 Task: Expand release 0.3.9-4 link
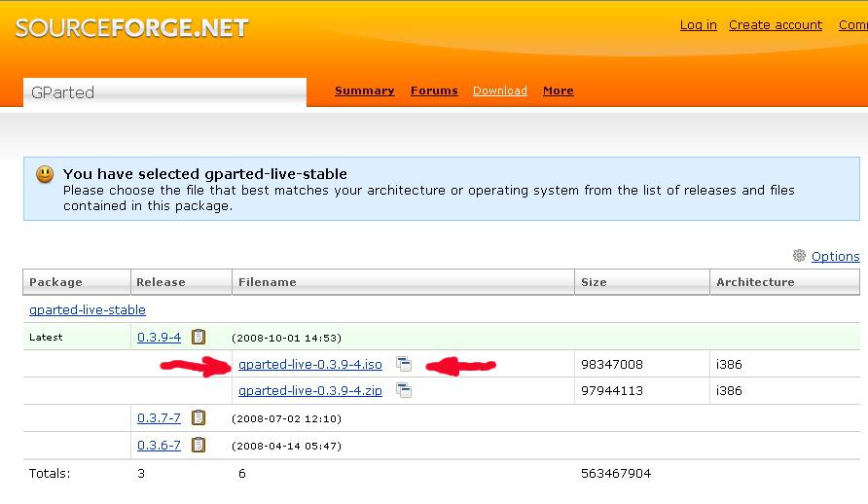point(159,337)
